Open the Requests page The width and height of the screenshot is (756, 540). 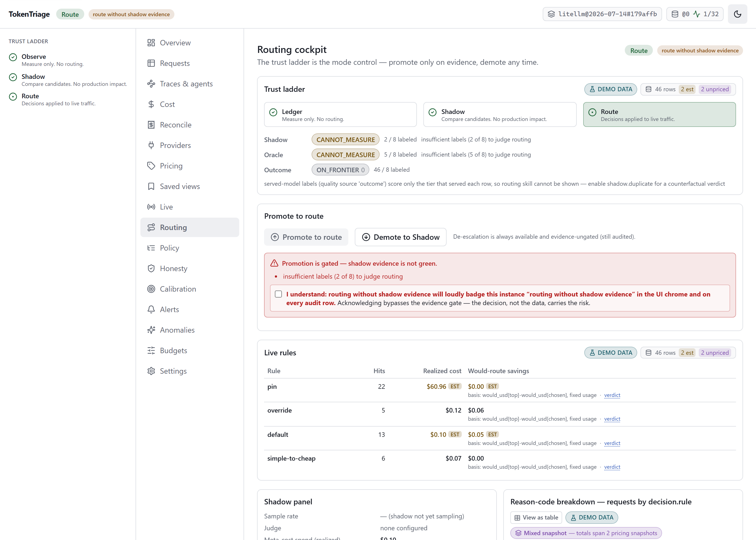(190, 63)
